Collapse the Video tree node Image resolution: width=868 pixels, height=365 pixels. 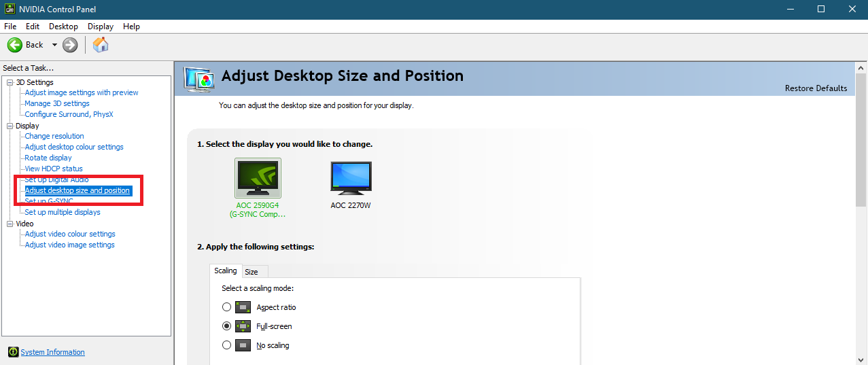(10, 224)
